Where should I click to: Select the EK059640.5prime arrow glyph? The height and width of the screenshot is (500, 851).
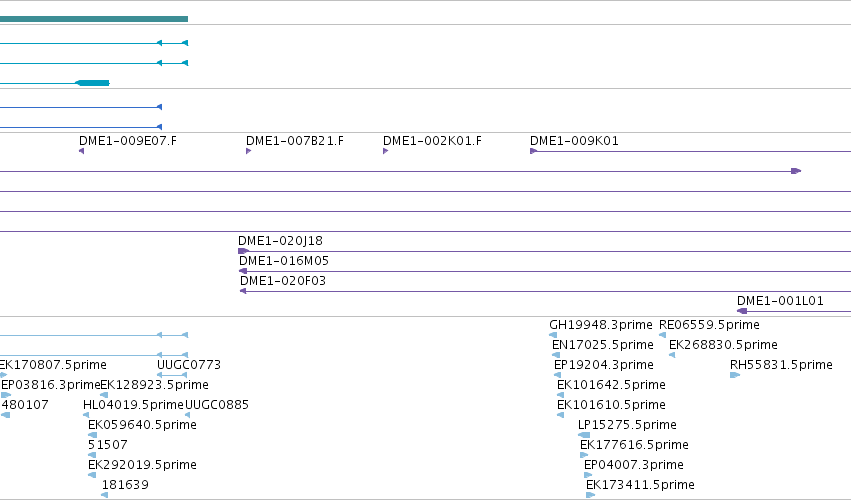point(92,435)
